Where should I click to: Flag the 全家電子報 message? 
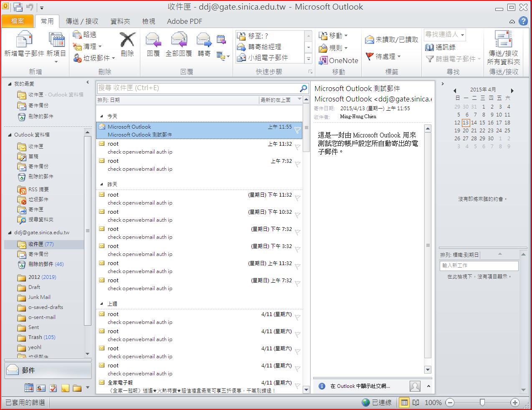pos(297,386)
